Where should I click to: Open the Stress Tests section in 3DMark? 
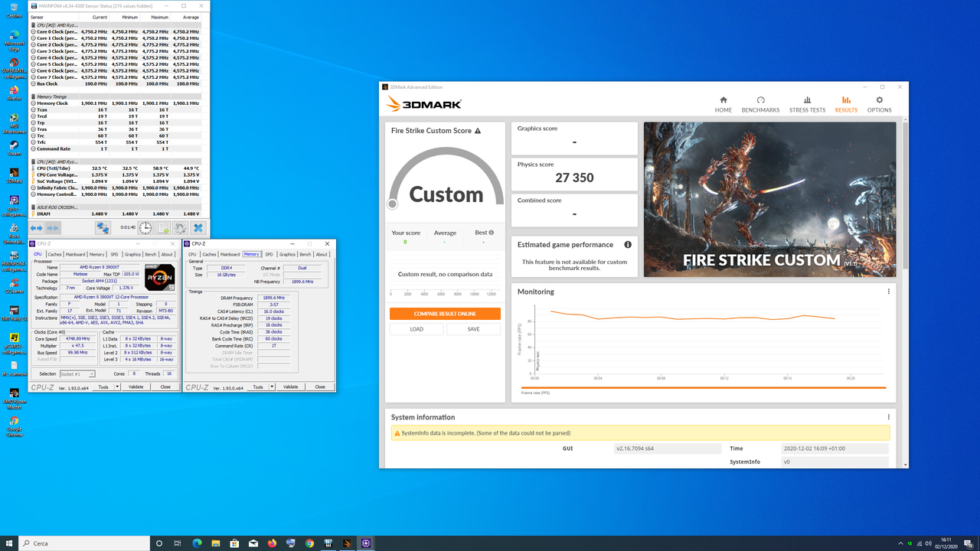807,104
